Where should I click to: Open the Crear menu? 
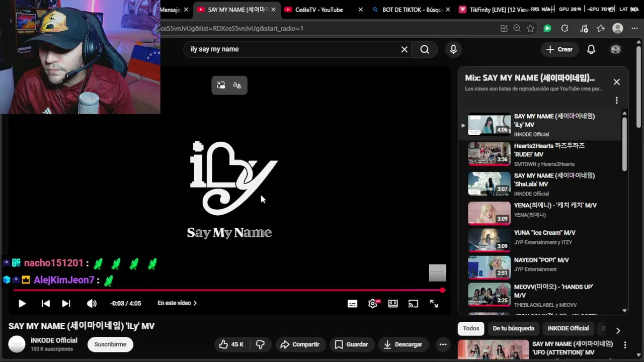click(559, 49)
